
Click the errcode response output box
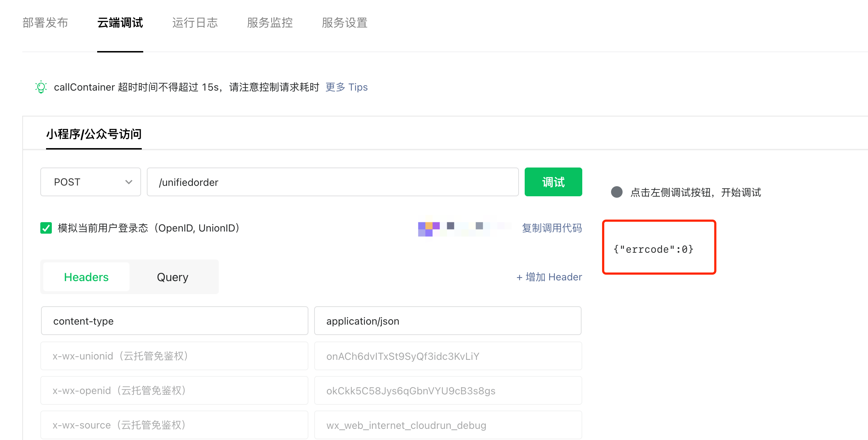click(x=659, y=248)
